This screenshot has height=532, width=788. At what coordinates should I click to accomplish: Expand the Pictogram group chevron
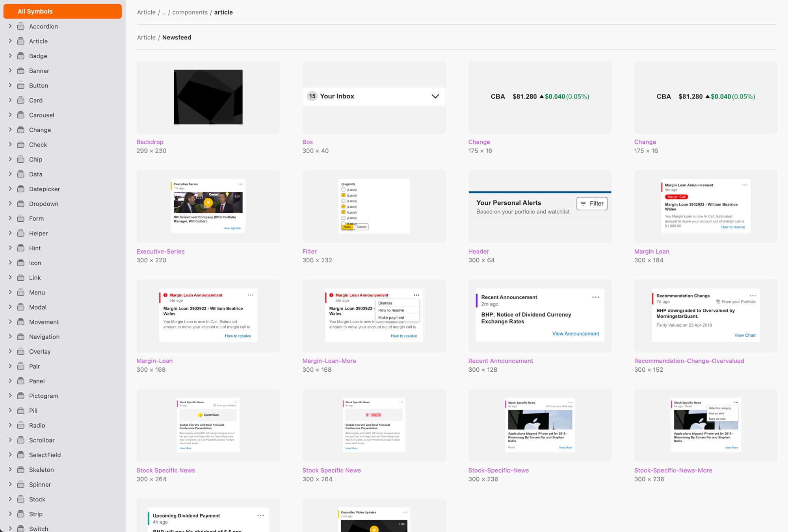pos(10,395)
